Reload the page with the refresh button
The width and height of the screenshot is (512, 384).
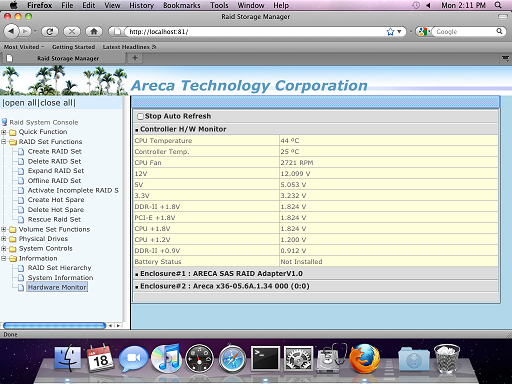click(50, 31)
